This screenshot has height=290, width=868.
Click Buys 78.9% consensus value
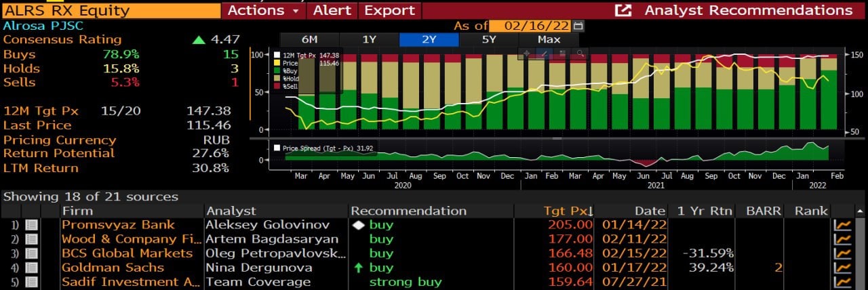point(121,54)
